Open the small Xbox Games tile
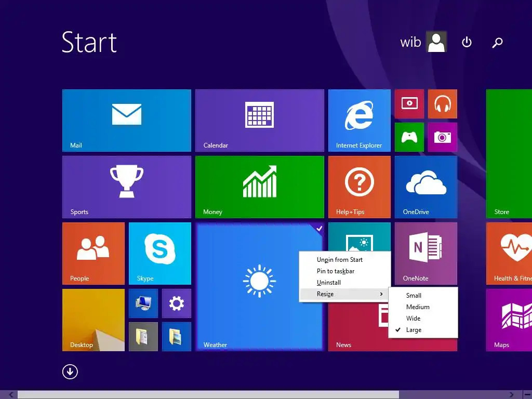Image resolution: width=532 pixels, height=399 pixels. 409,137
